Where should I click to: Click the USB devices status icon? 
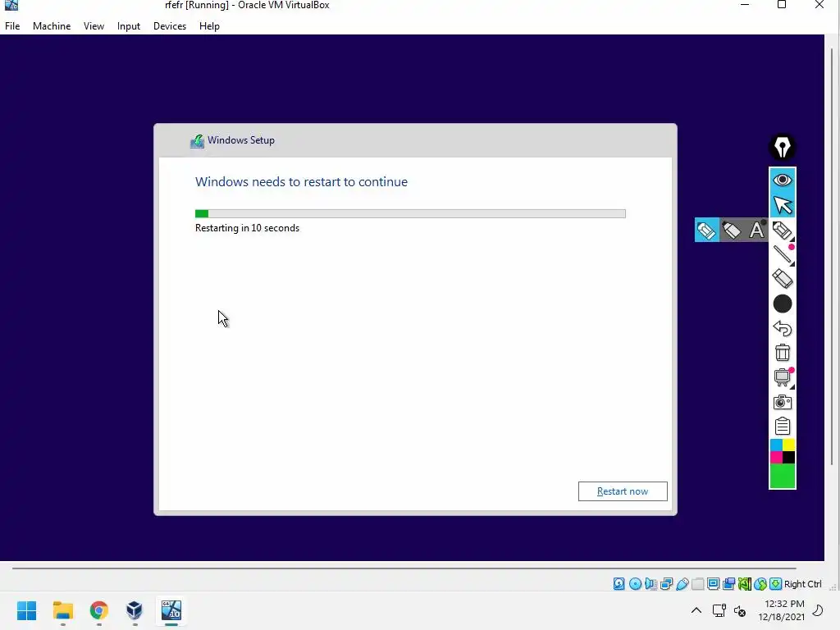[682, 584]
